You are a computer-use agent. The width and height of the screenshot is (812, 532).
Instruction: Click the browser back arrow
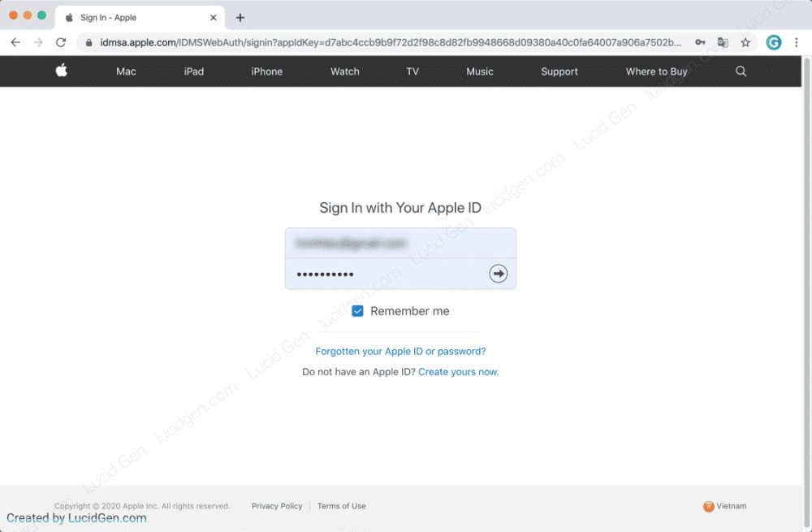[15, 42]
